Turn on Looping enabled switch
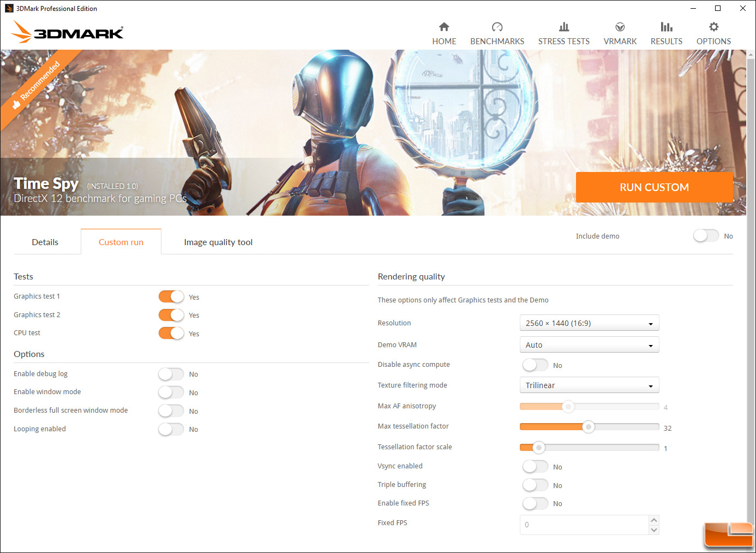Viewport: 756px width, 553px height. tap(171, 429)
